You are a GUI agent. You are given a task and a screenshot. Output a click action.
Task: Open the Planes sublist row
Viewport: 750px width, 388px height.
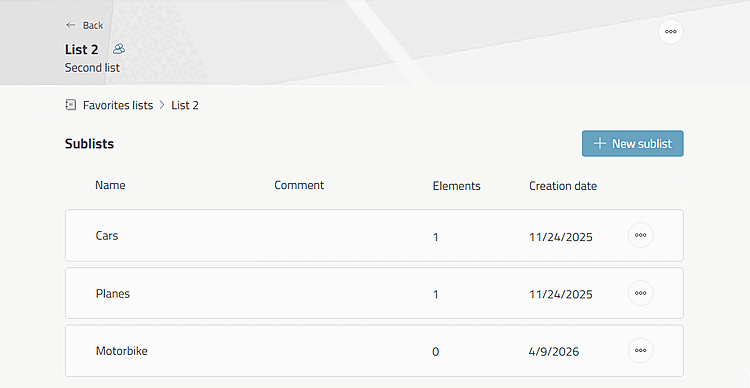click(374, 293)
